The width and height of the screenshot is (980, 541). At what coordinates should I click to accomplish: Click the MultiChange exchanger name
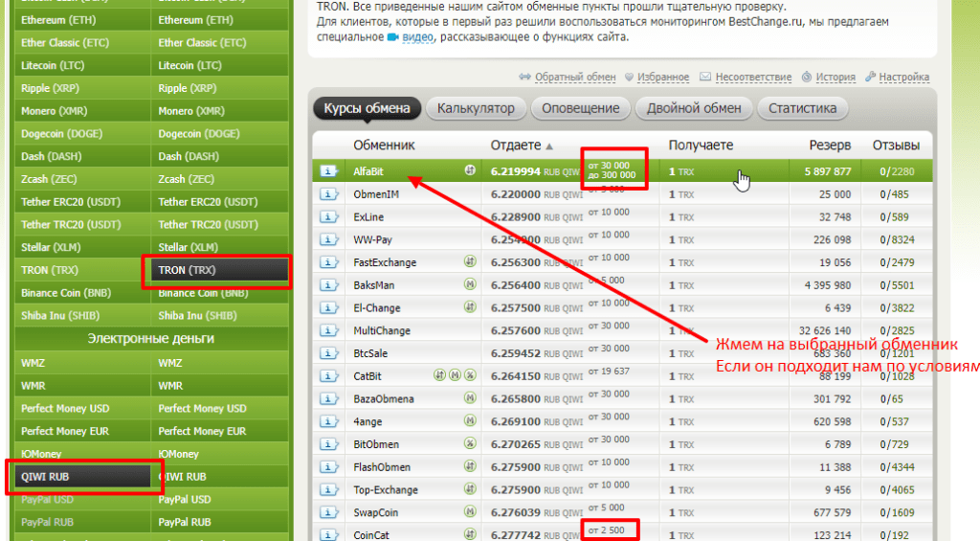381,331
